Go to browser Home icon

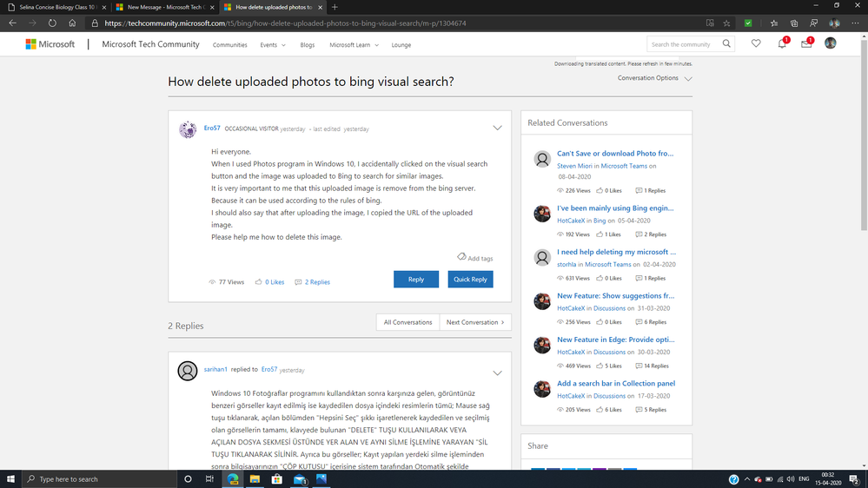[x=72, y=23]
